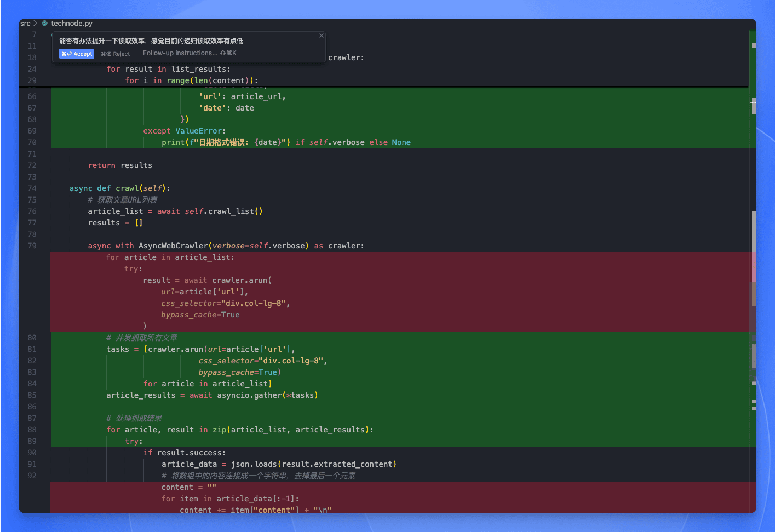Click line number 74 in the gutter
Screen dimensions: 775x532
point(32,188)
